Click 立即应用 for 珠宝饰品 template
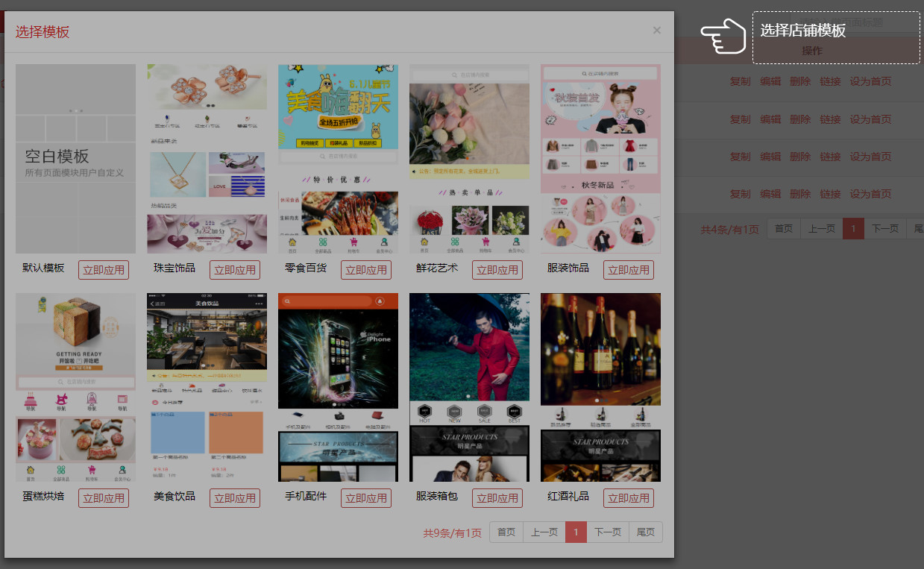Screen dimensions: 924x569 235,270
